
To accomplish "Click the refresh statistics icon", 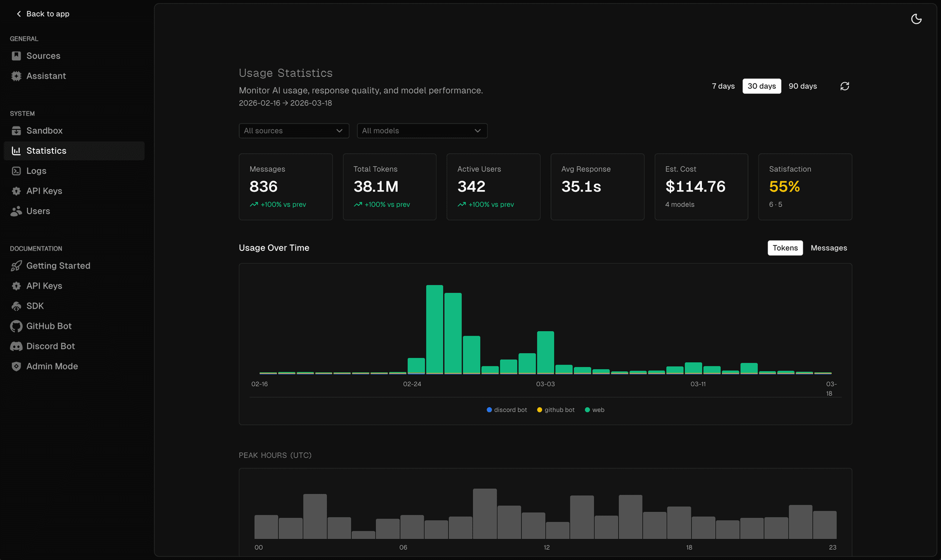I will click(844, 86).
